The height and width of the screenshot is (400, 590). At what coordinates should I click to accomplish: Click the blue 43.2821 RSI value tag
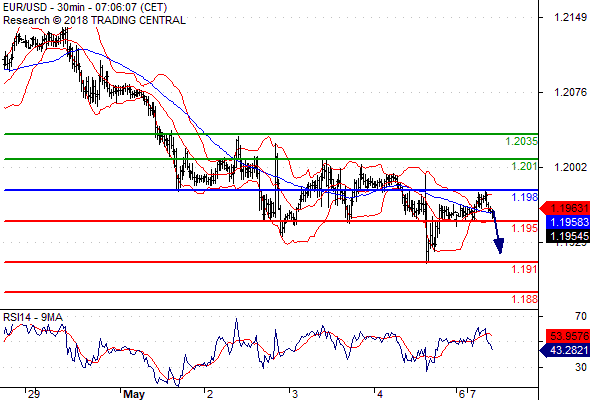(x=564, y=351)
